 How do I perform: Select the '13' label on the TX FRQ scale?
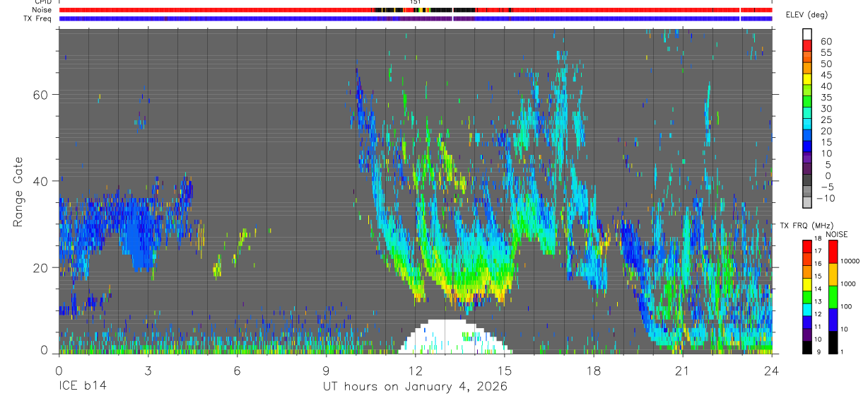819,301
